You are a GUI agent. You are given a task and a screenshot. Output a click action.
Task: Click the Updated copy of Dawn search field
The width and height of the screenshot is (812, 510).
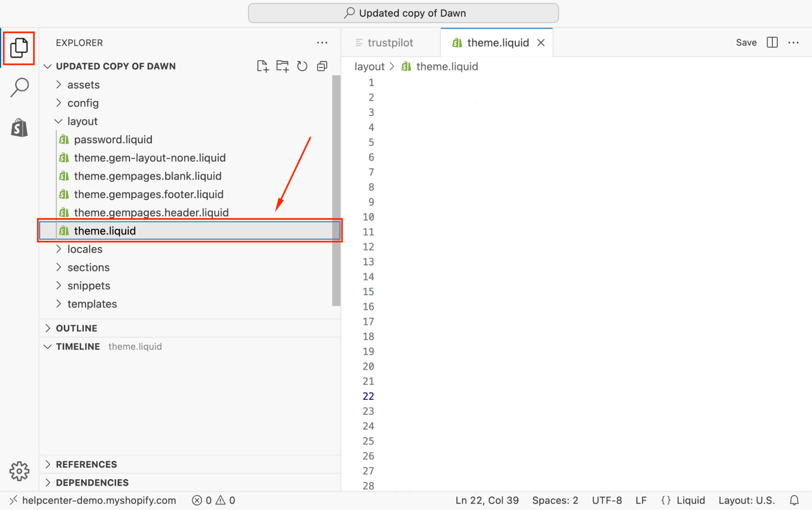pos(403,13)
